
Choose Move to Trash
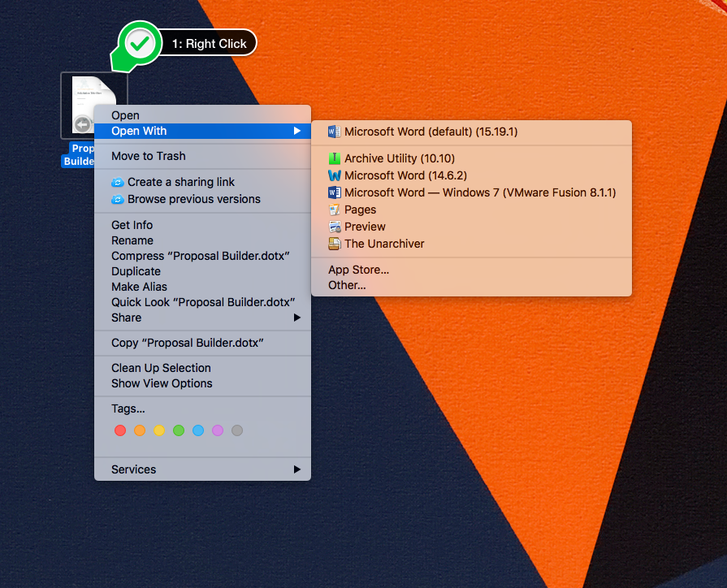(x=202, y=156)
